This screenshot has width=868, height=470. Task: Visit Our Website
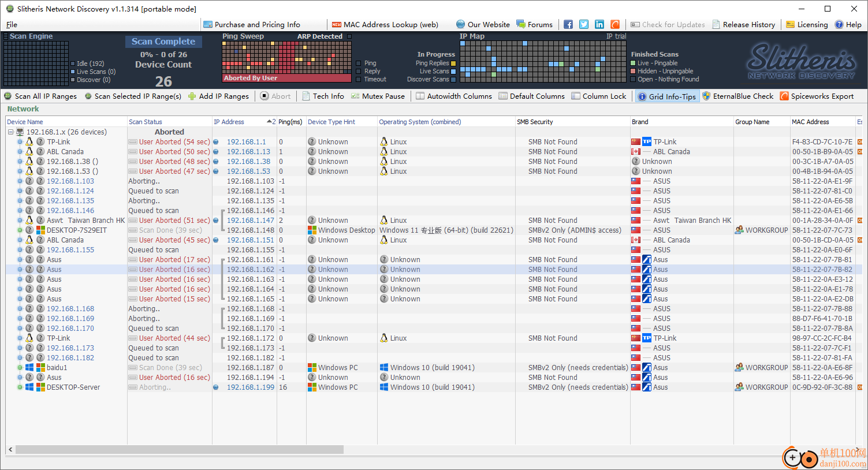(483, 25)
